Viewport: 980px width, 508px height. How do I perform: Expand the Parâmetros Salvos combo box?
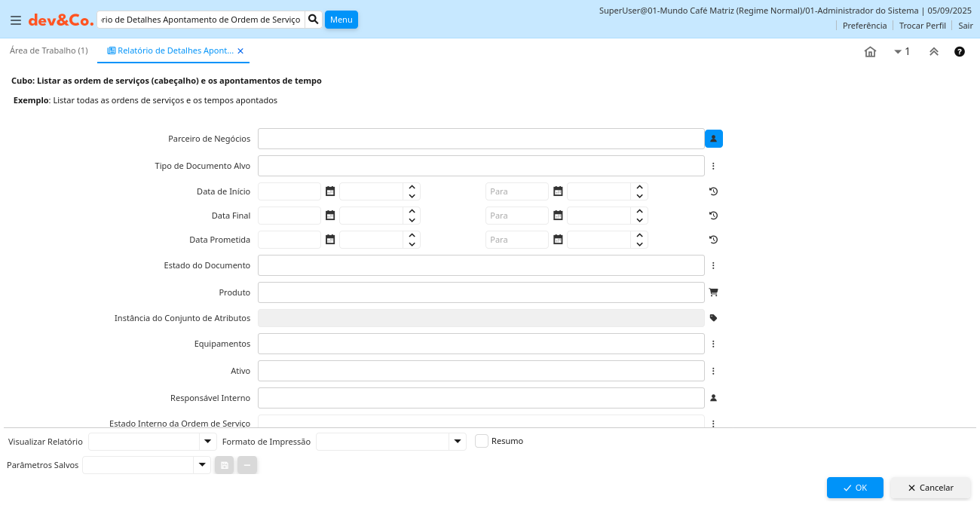click(201, 465)
